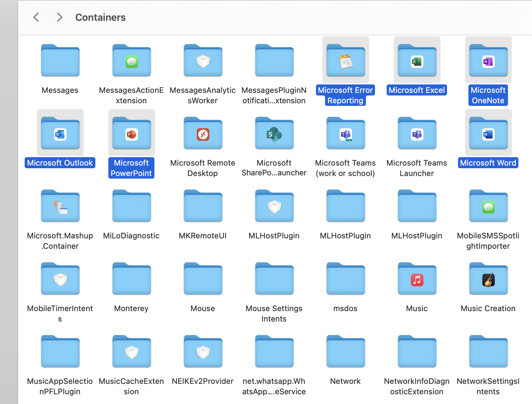This screenshot has width=532, height=404.
Task: Click the "Containers" window title
Action: point(101,18)
